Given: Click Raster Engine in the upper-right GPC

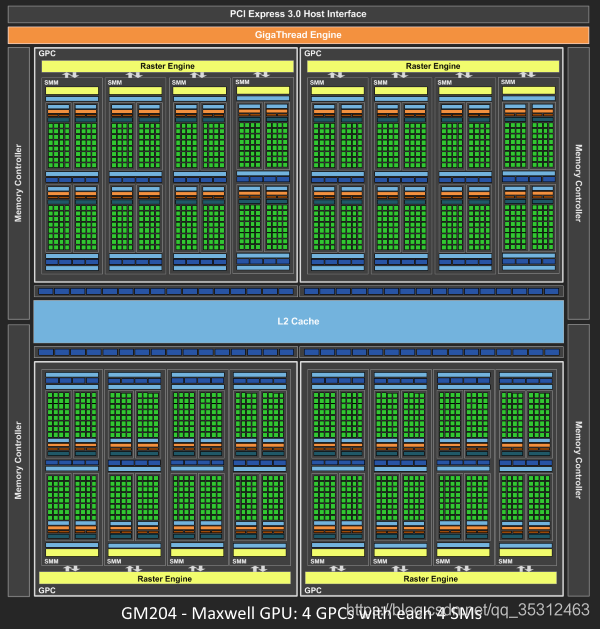Looking at the screenshot, I should pyautogui.click(x=433, y=66).
